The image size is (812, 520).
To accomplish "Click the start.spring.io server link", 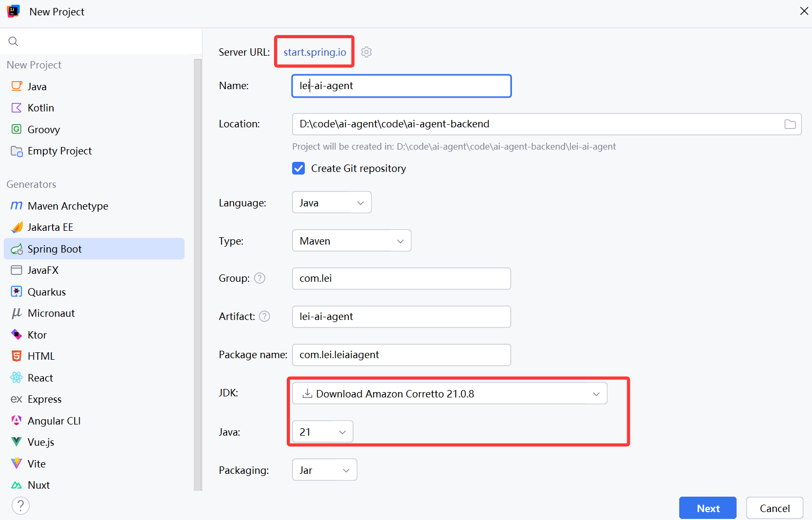I will [x=315, y=52].
